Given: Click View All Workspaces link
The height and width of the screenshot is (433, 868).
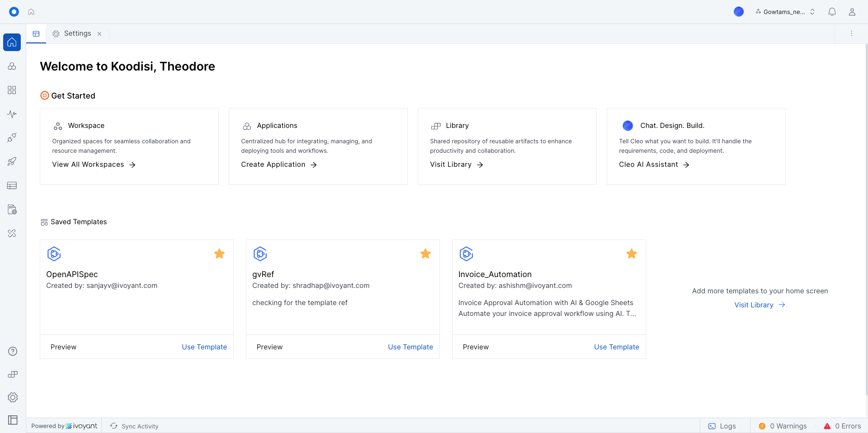Looking at the screenshot, I should (x=94, y=165).
